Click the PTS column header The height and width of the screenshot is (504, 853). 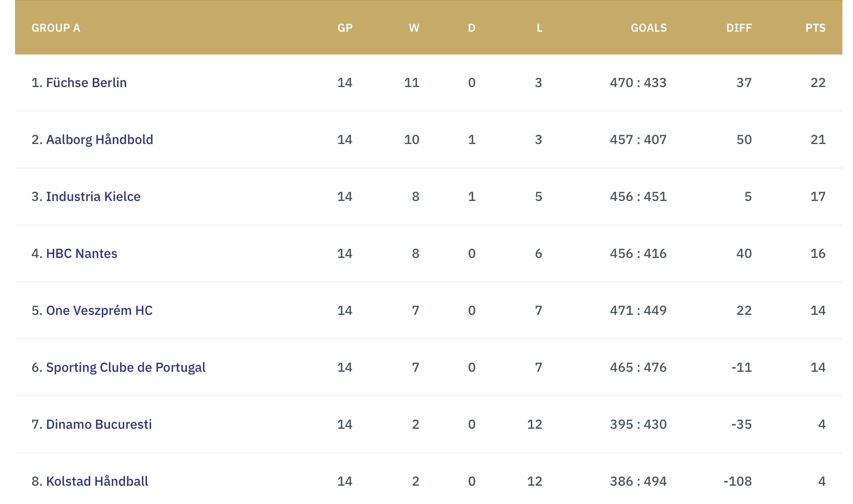815,28
